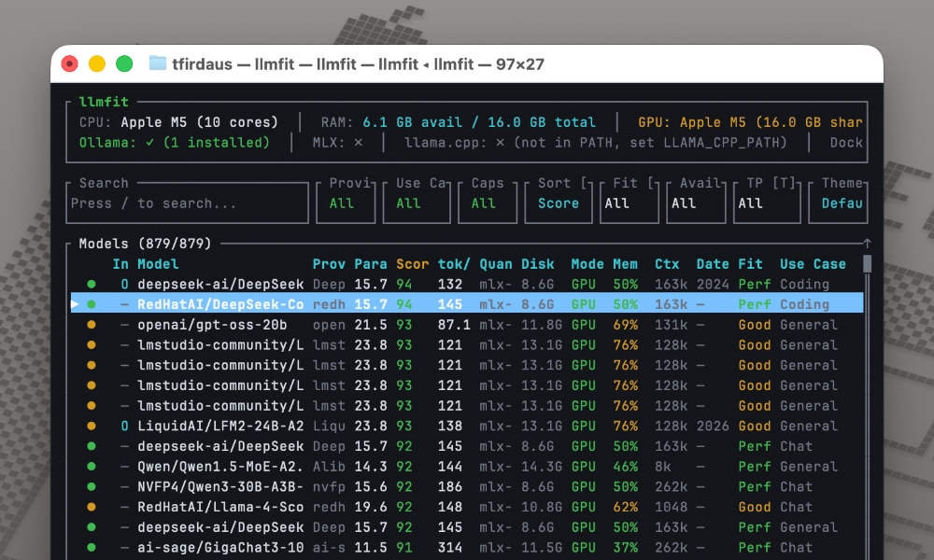Click the Score column header
This screenshot has height=560, width=934.
412,264
